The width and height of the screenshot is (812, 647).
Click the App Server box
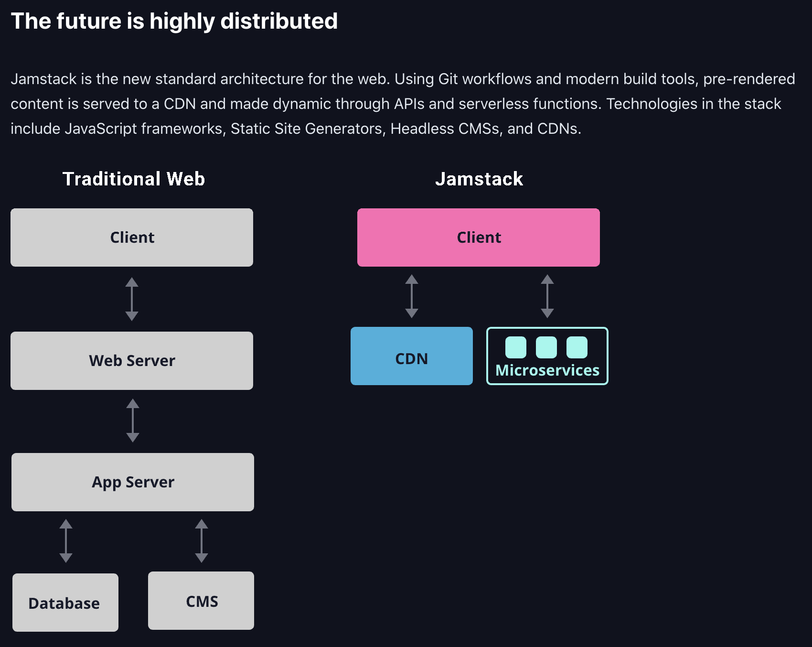133,482
